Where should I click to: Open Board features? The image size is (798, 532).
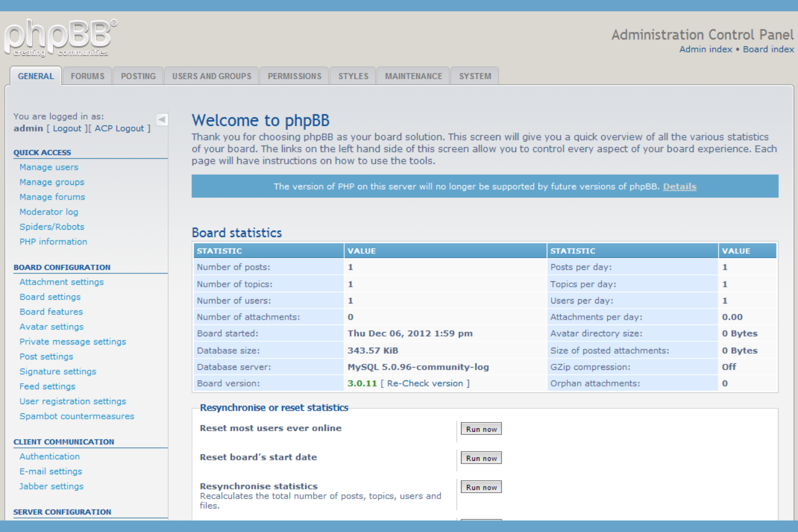[x=51, y=312]
